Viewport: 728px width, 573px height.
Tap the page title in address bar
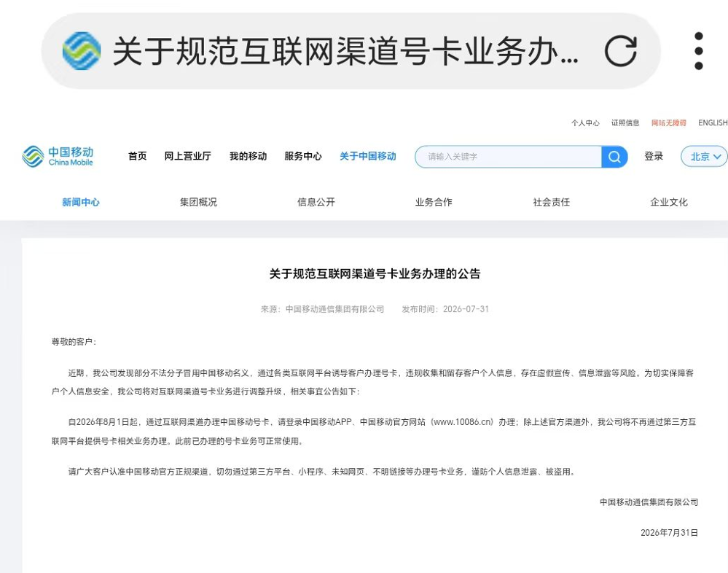tap(345, 50)
